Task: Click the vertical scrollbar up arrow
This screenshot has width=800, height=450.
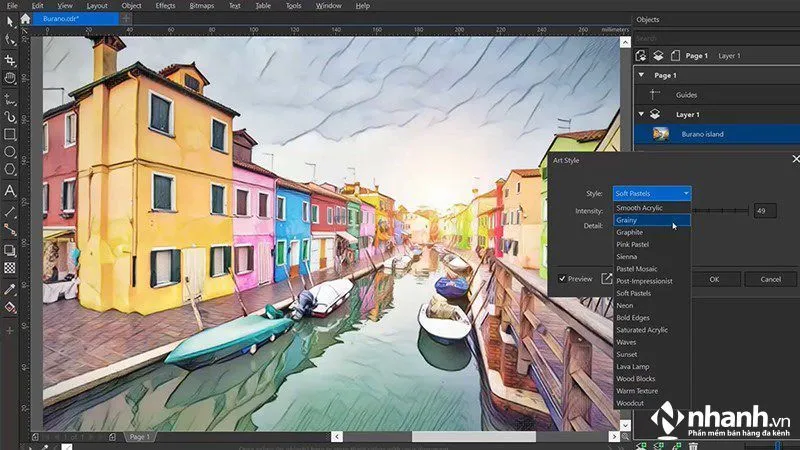Action: tap(626, 42)
